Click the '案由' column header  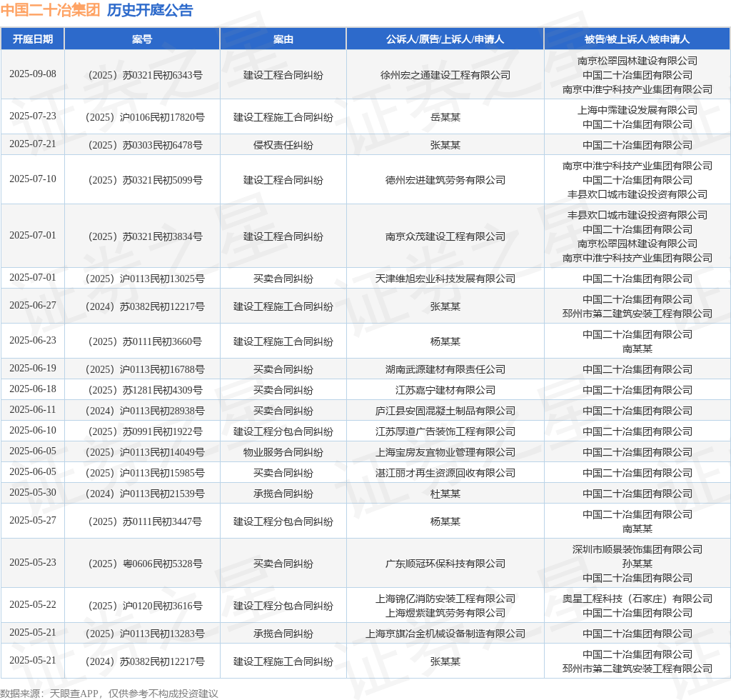(283, 39)
